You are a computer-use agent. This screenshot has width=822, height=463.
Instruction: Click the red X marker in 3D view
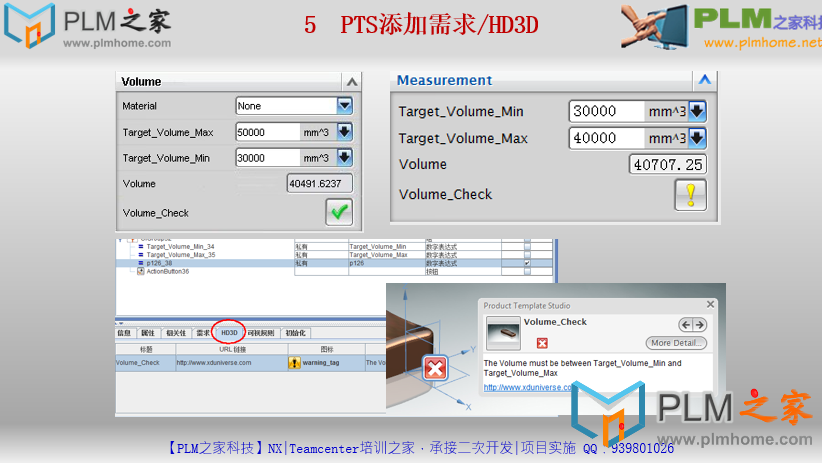pyautogui.click(x=435, y=368)
